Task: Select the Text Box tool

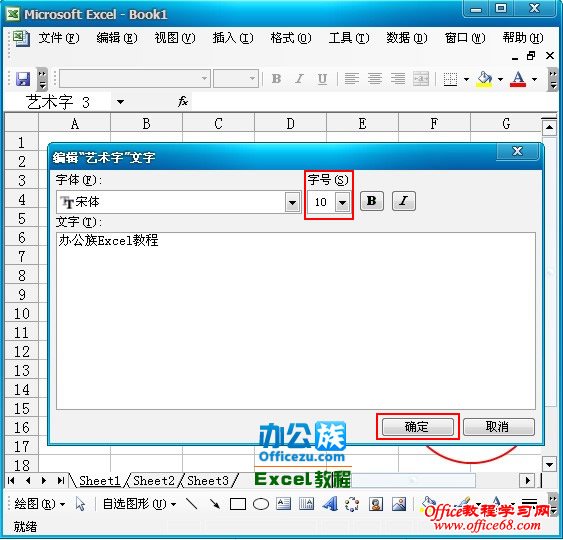Action: 284,504
